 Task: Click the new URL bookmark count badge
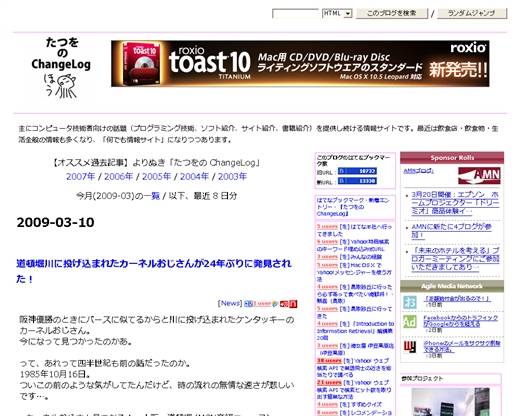357,181
